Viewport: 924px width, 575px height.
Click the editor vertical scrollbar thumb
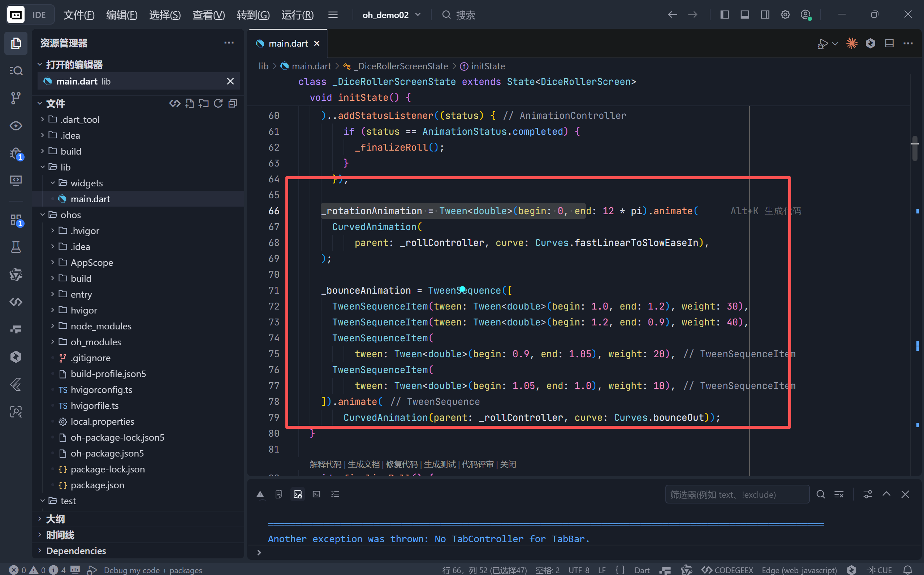click(x=915, y=149)
